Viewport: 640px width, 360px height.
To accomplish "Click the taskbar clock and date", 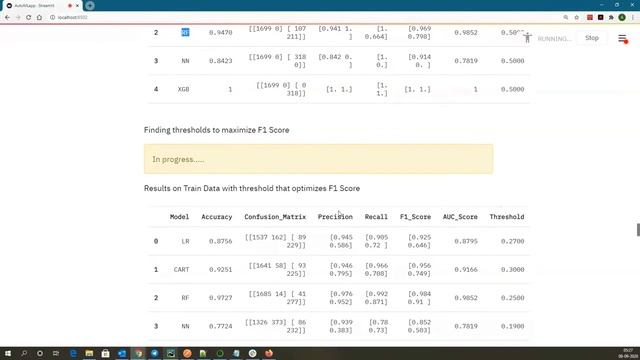I will click(628, 353).
